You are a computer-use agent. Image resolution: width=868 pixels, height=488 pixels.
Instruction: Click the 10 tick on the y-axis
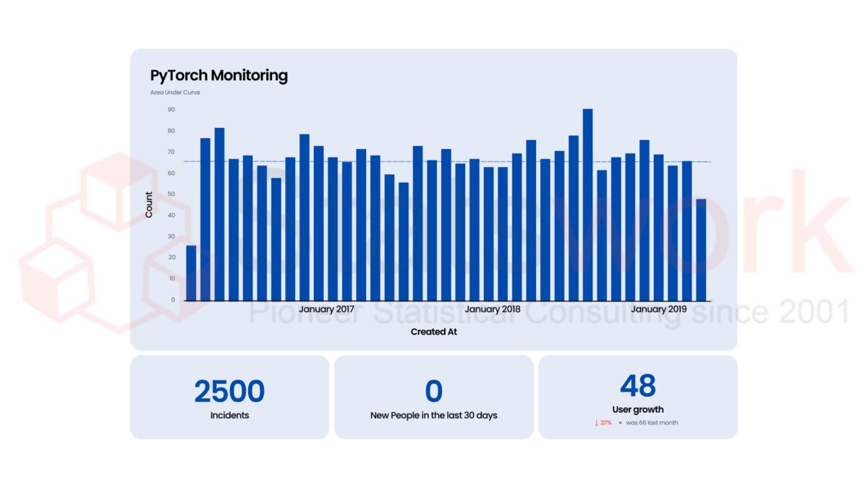tap(171, 279)
